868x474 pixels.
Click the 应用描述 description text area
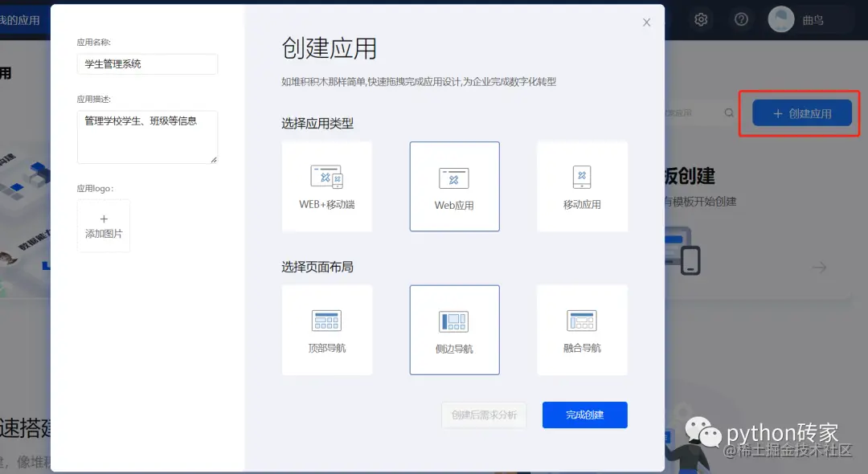tap(147, 137)
